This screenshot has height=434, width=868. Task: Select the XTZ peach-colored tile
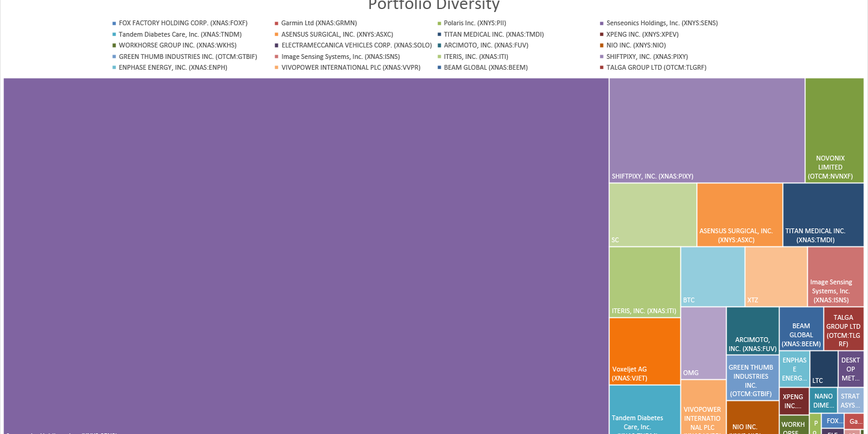click(775, 277)
